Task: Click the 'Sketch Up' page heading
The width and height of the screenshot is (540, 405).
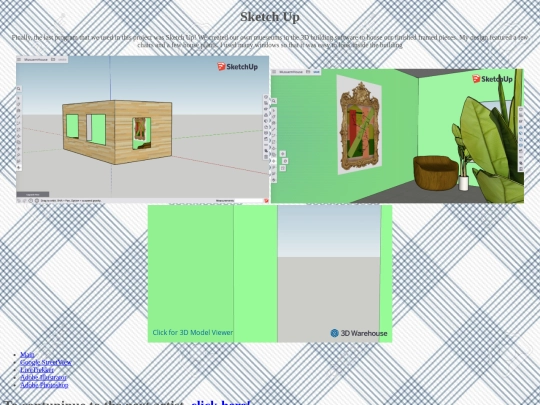Action: 270,17
